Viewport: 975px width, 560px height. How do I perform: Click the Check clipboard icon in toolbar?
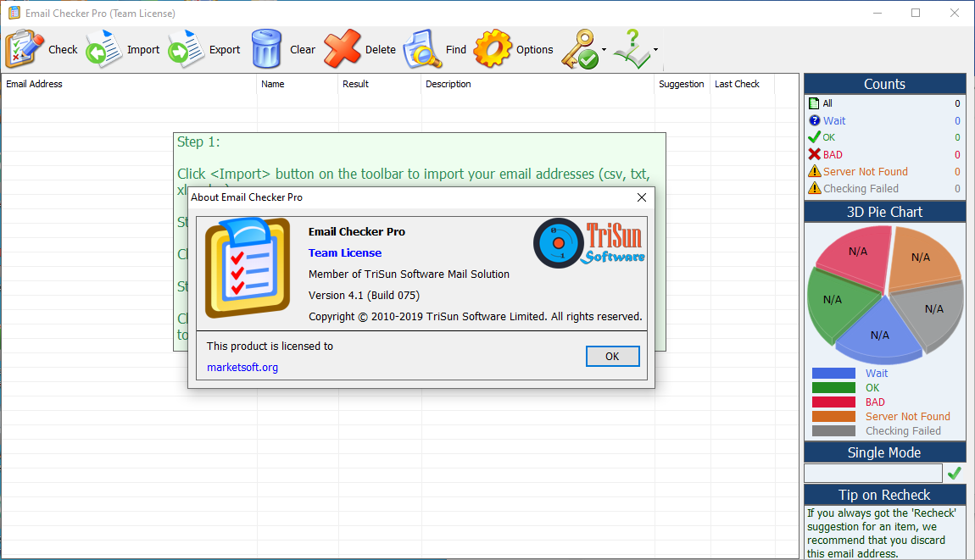click(25, 48)
